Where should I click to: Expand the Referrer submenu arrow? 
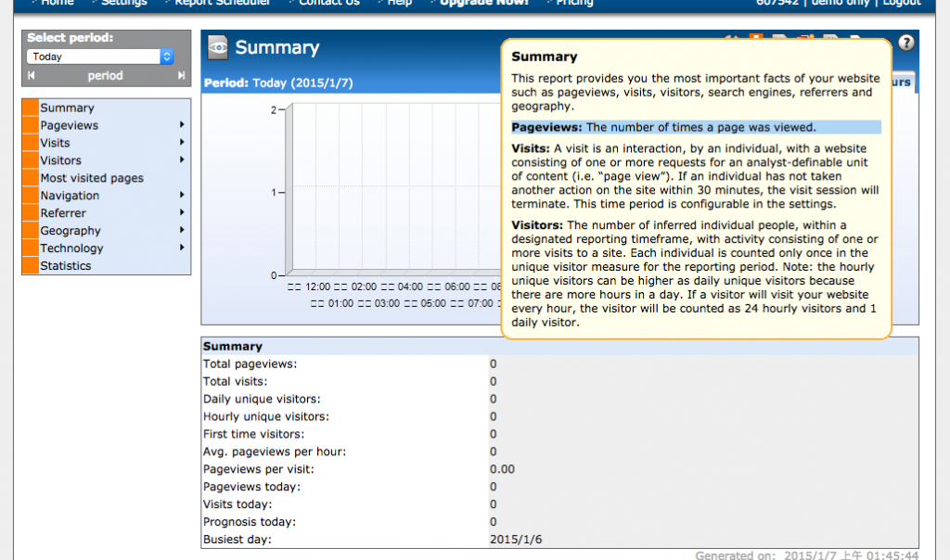(182, 213)
